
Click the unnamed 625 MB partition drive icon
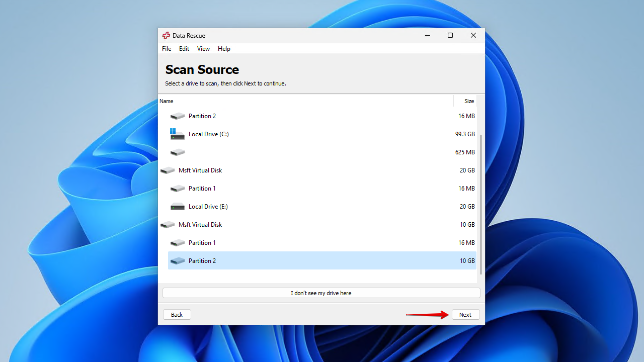click(x=177, y=152)
